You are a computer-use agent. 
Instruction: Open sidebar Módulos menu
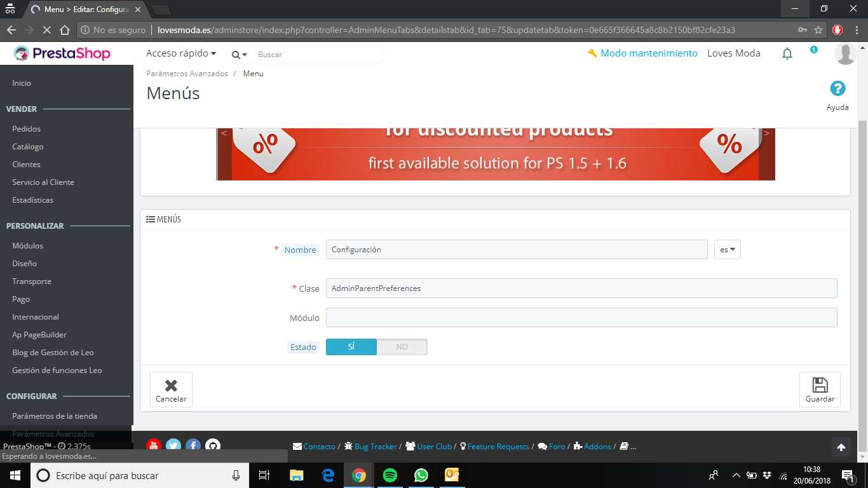click(28, 246)
